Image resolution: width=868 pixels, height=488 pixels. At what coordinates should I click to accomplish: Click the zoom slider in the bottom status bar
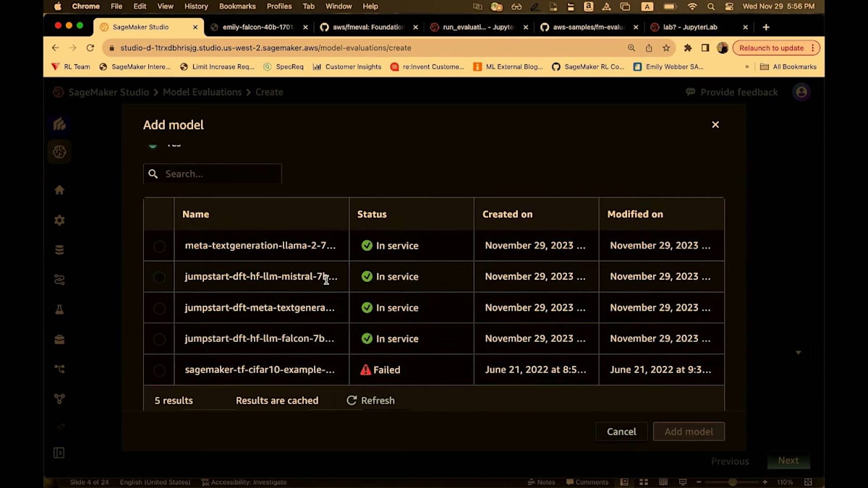click(731, 482)
